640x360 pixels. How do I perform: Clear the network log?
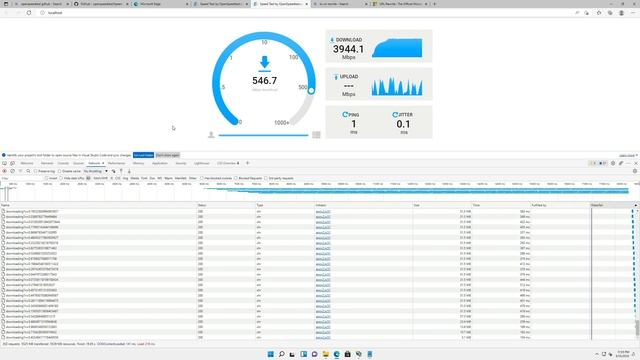(x=12, y=171)
